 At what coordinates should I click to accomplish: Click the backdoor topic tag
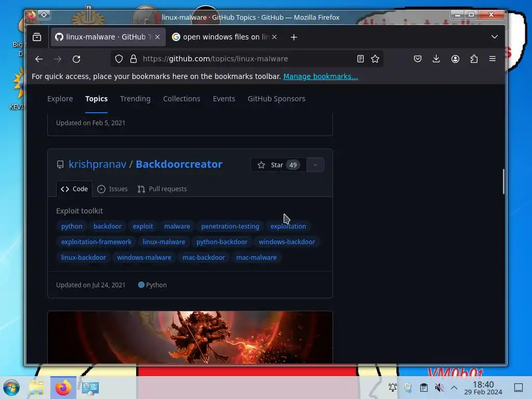coord(108,227)
